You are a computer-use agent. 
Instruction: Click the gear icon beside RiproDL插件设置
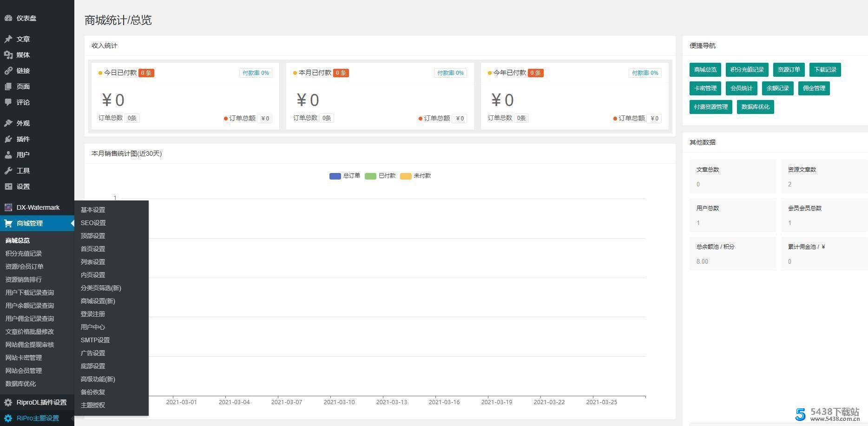pyautogui.click(x=8, y=402)
